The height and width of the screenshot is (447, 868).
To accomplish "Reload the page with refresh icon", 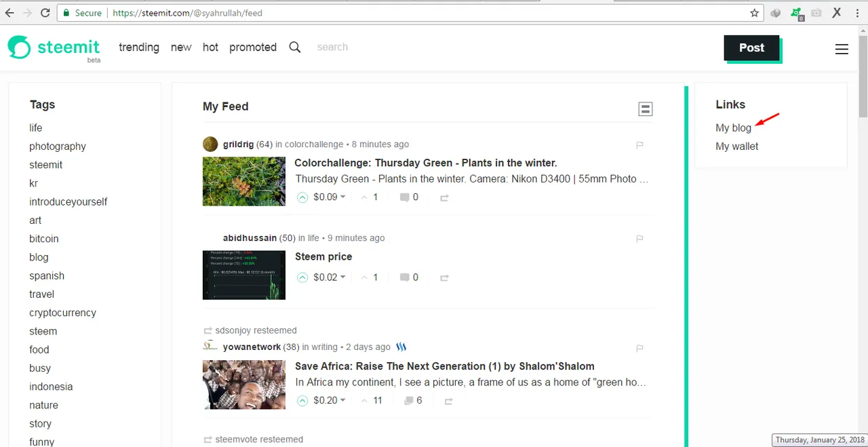I will (x=45, y=13).
